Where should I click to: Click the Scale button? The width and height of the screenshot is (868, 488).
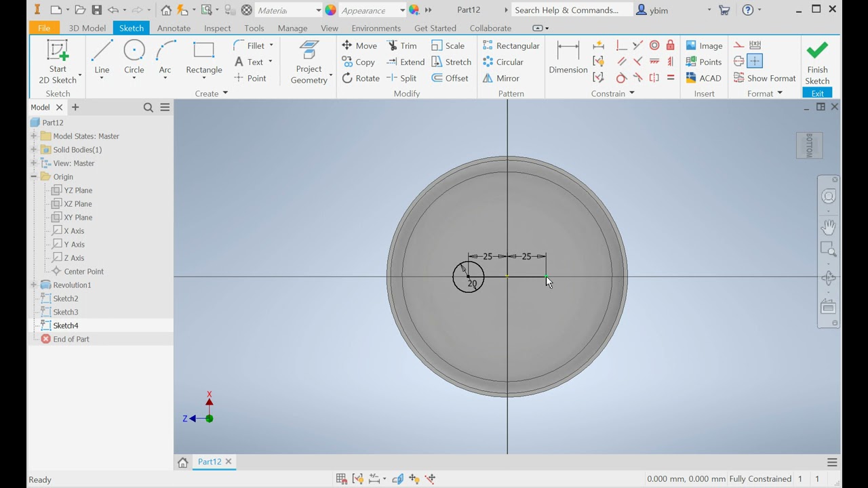pyautogui.click(x=448, y=45)
